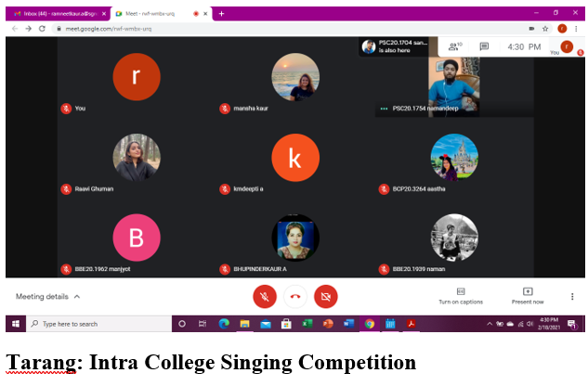This screenshot has height=386, width=588.
Task: Open the meeting chat panel
Action: pos(484,46)
